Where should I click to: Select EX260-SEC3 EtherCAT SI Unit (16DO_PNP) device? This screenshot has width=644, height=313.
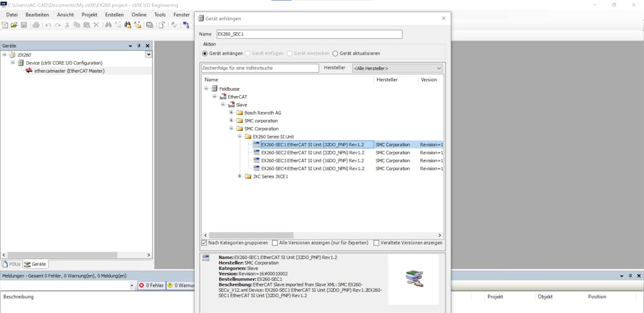313,160
